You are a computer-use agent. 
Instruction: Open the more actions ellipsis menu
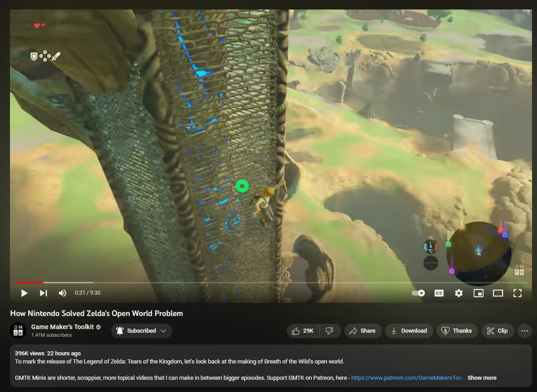(x=525, y=331)
